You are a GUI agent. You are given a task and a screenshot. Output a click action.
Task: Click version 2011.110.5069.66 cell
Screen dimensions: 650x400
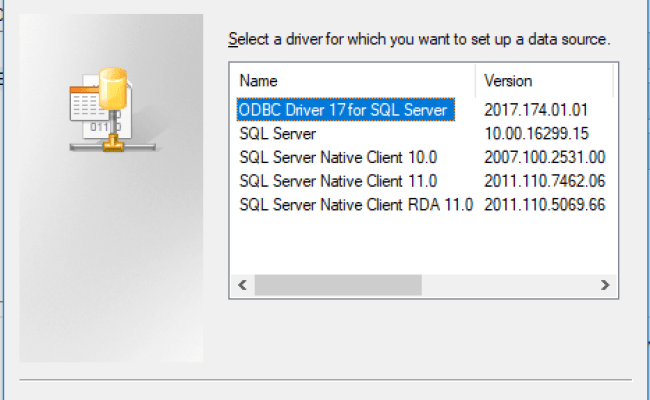click(544, 204)
